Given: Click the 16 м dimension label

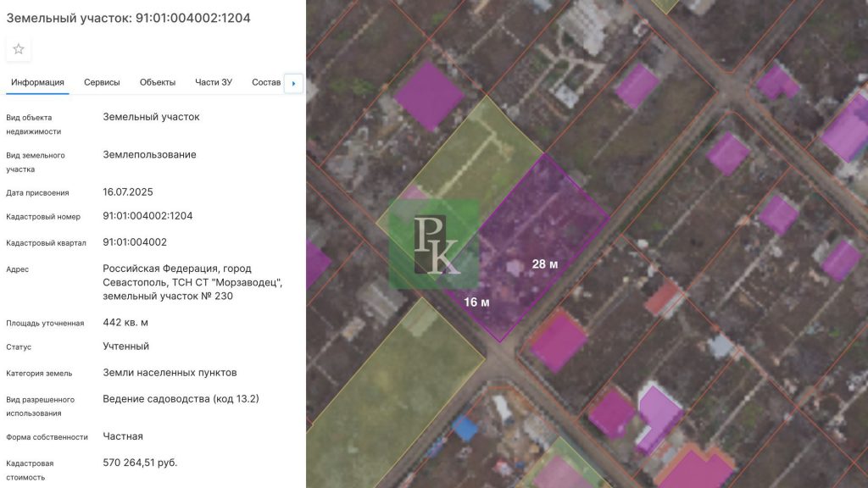Looking at the screenshot, I should 476,302.
